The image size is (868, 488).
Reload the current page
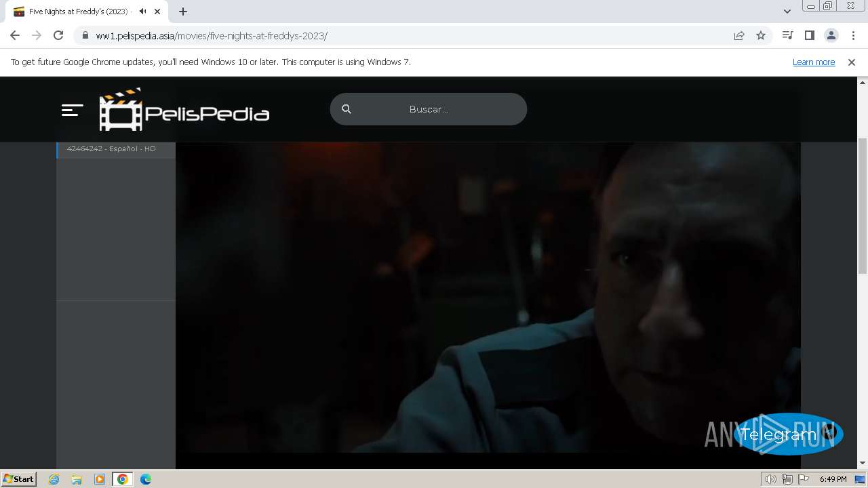[58, 36]
